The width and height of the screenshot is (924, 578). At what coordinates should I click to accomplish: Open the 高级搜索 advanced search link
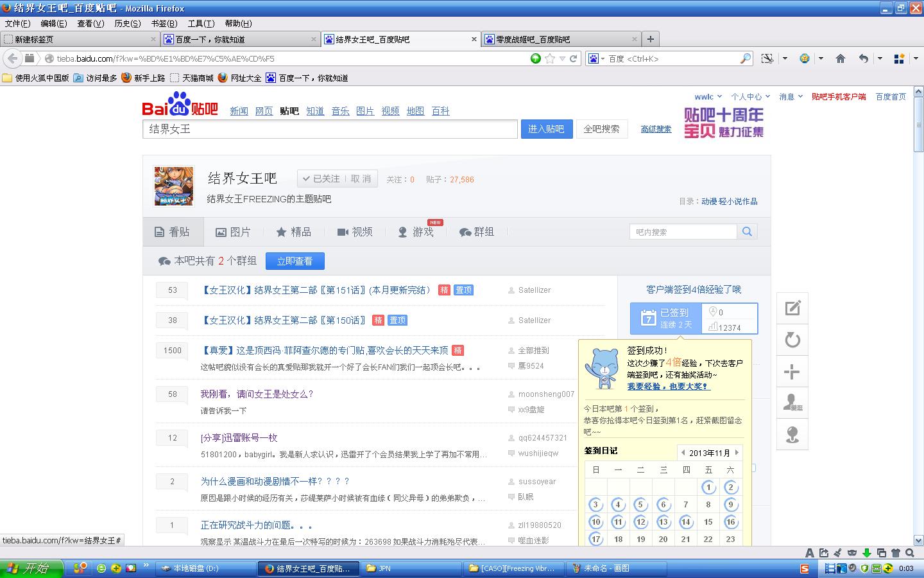point(656,129)
